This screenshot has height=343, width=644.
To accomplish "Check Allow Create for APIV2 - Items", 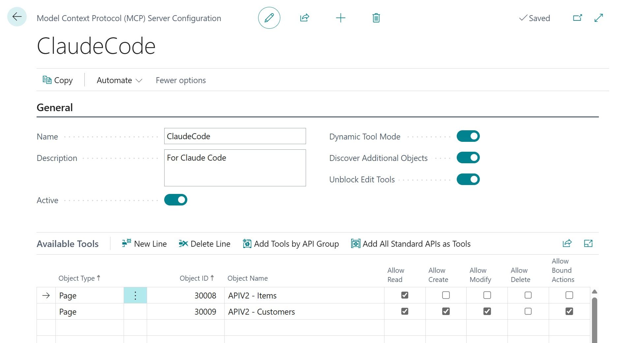I will [x=446, y=295].
